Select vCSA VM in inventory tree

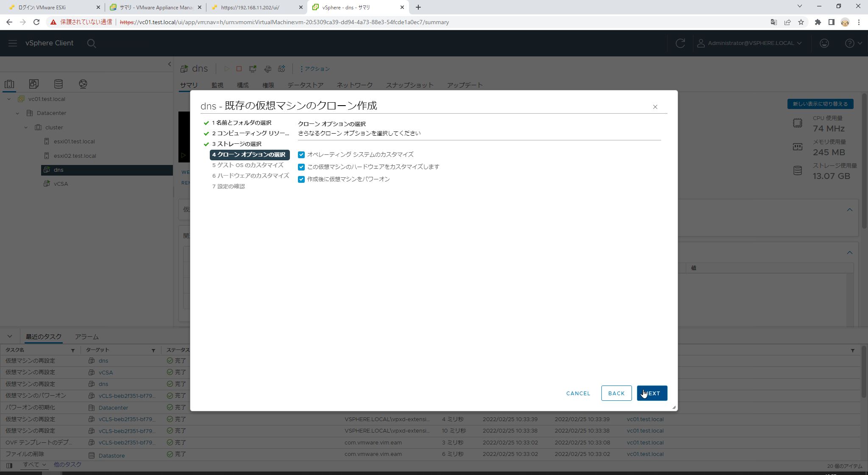pyautogui.click(x=61, y=184)
